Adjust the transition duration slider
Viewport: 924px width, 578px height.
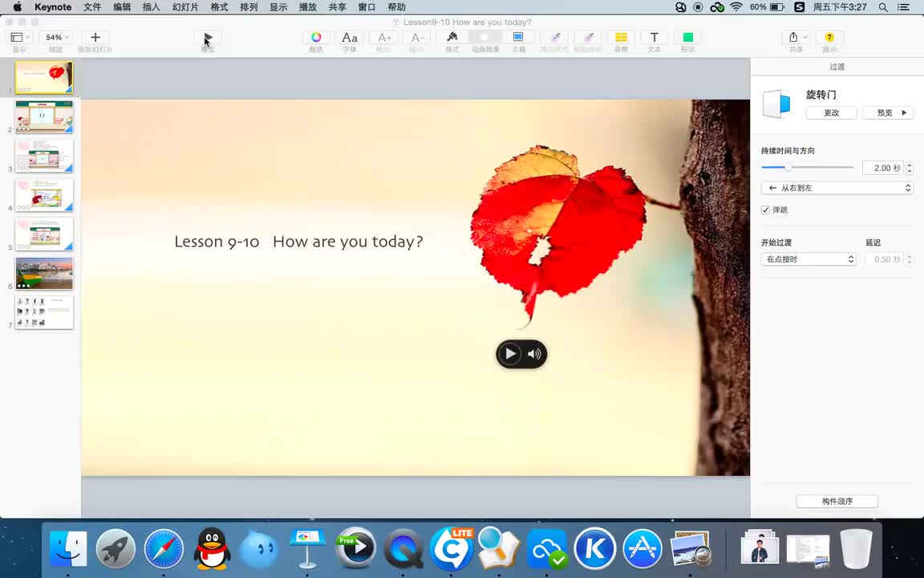tap(788, 168)
